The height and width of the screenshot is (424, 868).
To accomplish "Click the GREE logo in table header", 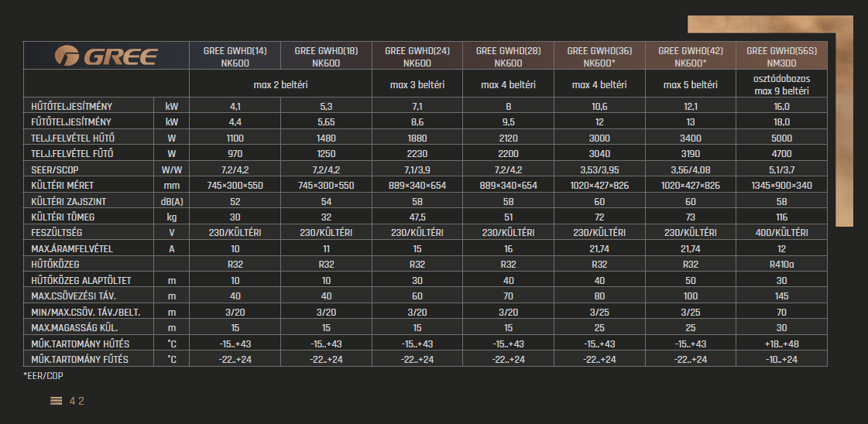I will 106,56.
